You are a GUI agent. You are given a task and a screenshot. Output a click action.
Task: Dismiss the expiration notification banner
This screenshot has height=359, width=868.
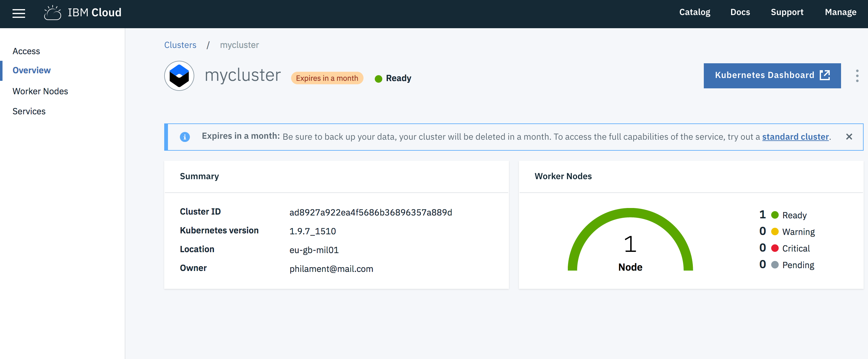849,137
